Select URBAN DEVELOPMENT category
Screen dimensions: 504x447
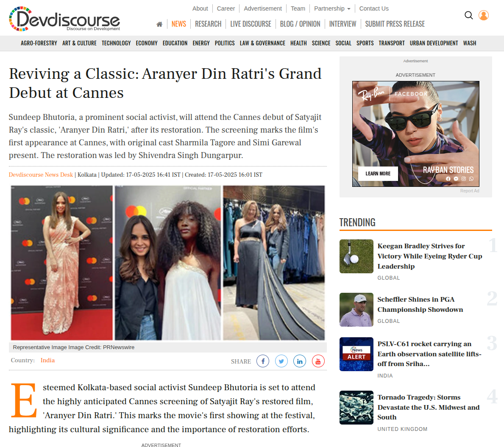434,43
